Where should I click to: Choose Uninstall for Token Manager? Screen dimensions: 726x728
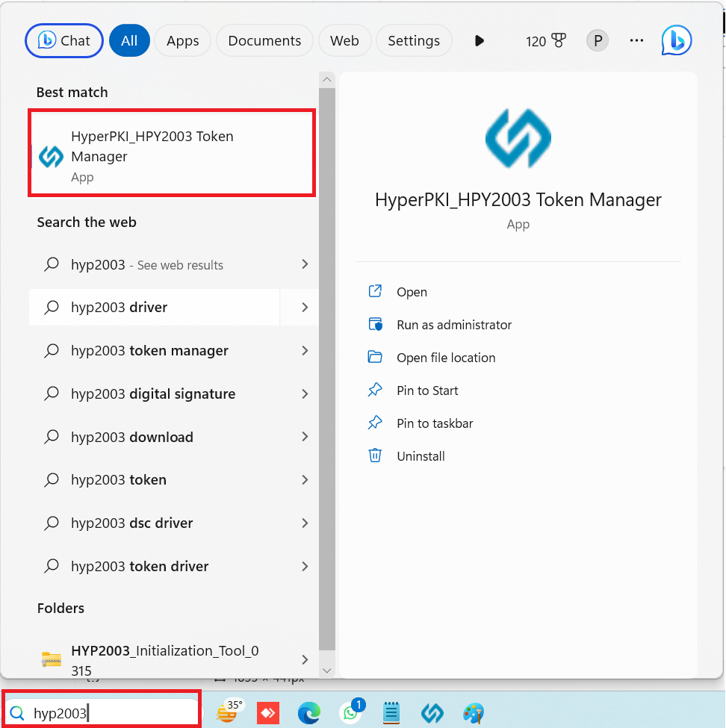coord(421,456)
